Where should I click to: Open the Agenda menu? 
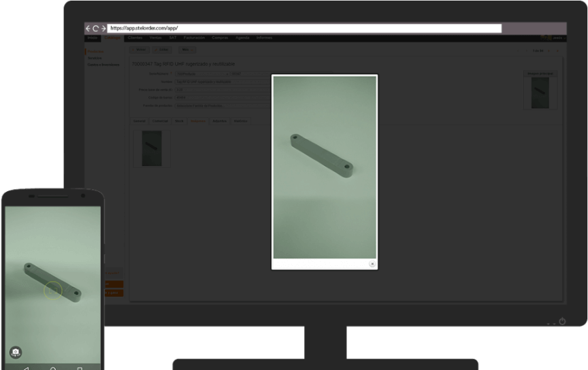[x=242, y=38]
